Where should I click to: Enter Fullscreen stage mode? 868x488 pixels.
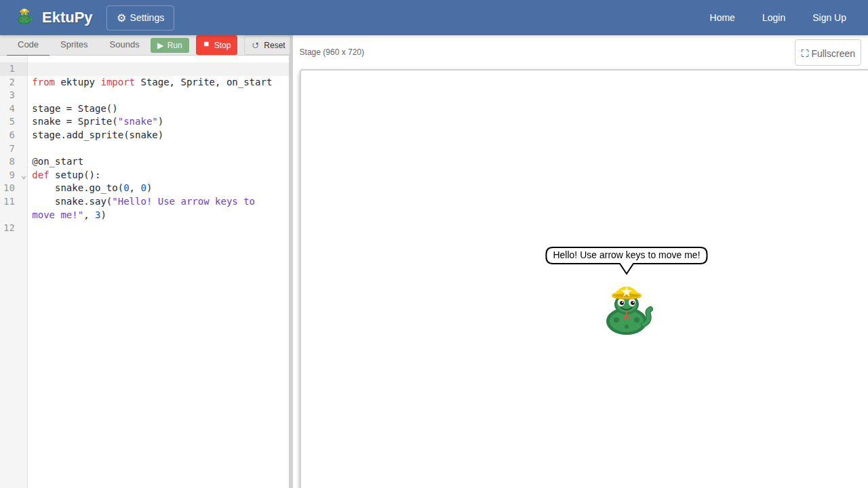click(827, 53)
